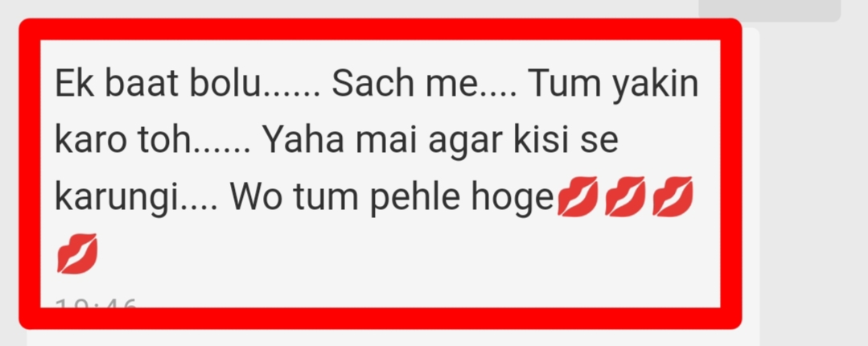This screenshot has height=346, width=868.
Task: Tap the red highlight frame's top edge
Action: 381,29
